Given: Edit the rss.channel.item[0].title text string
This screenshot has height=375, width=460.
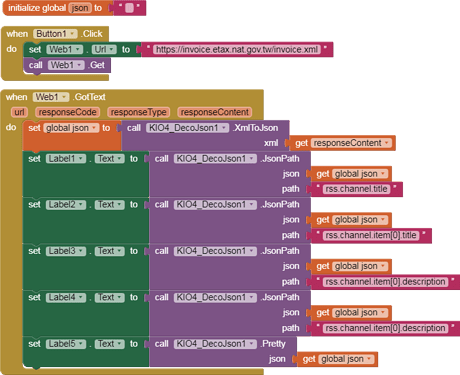Looking at the screenshot, I should pyautogui.click(x=371, y=235).
